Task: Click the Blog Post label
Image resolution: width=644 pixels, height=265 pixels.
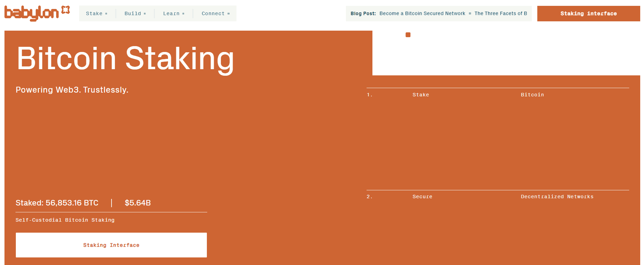Action: point(363,13)
